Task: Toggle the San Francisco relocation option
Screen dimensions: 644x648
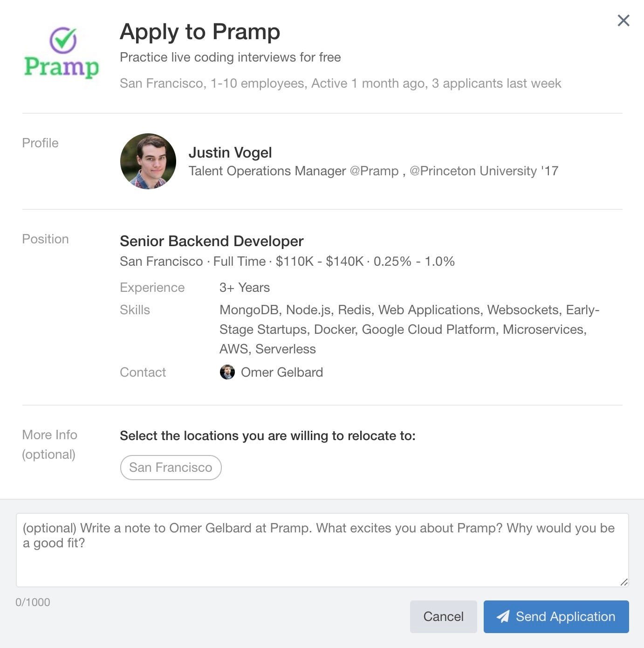Action: [171, 467]
